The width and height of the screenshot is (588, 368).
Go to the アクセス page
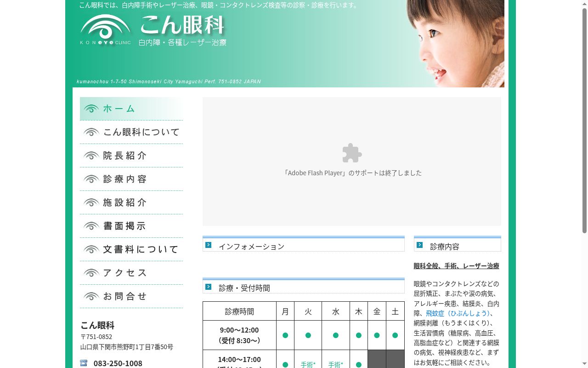tap(131, 273)
